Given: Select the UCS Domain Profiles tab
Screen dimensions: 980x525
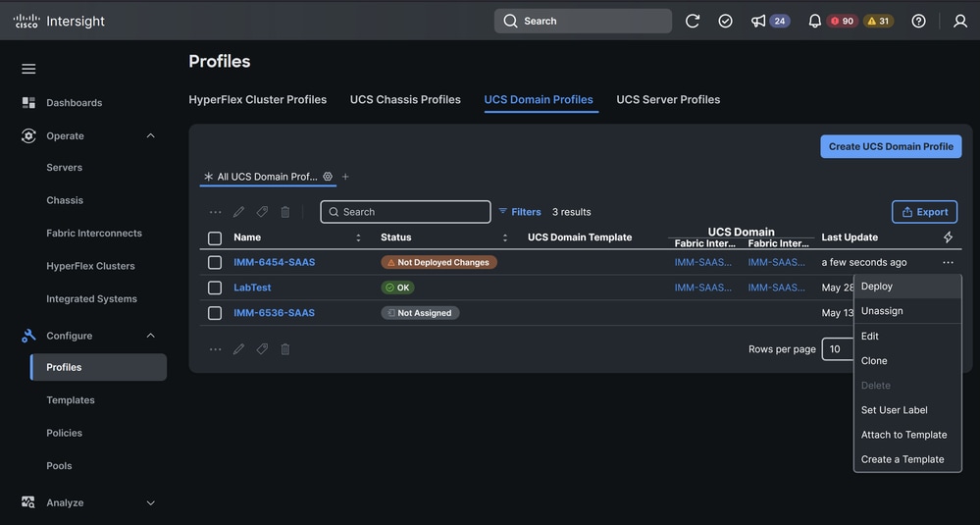Looking at the screenshot, I should click(x=539, y=99).
